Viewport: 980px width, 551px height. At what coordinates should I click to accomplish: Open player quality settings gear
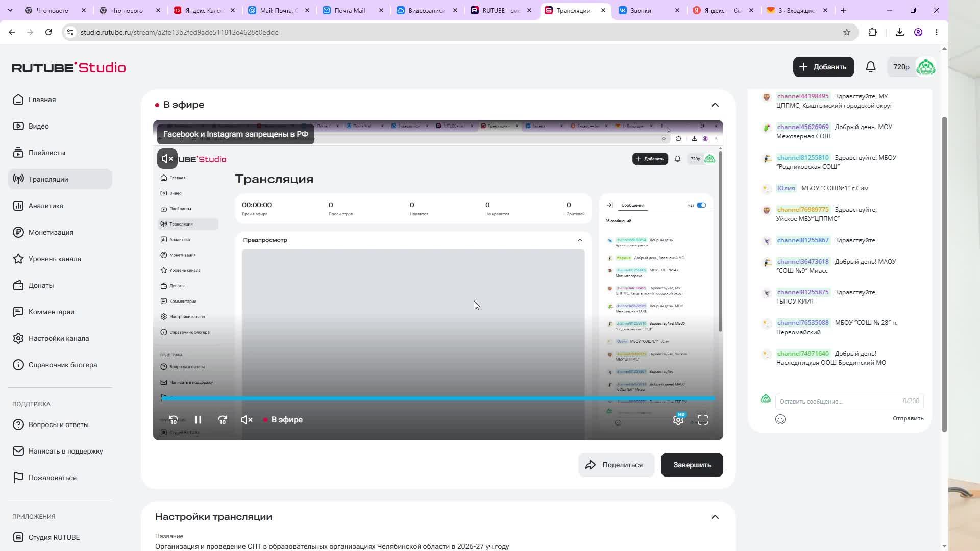(x=678, y=420)
